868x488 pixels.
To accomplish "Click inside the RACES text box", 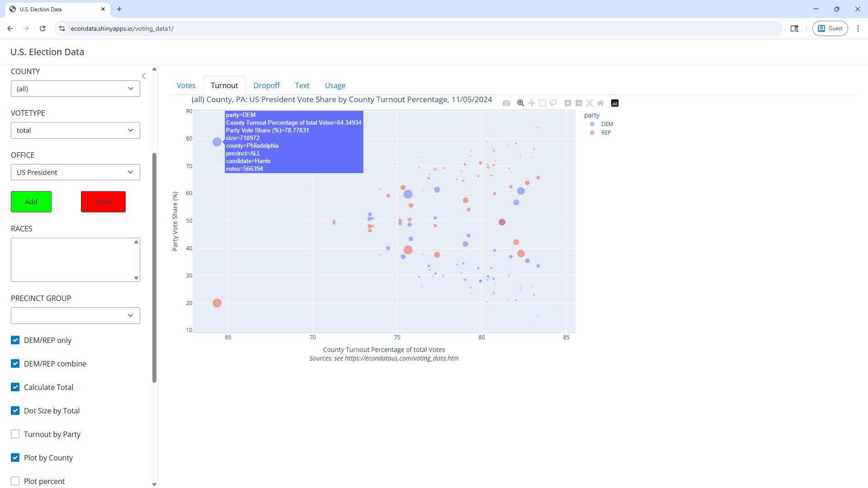I will click(x=72, y=260).
